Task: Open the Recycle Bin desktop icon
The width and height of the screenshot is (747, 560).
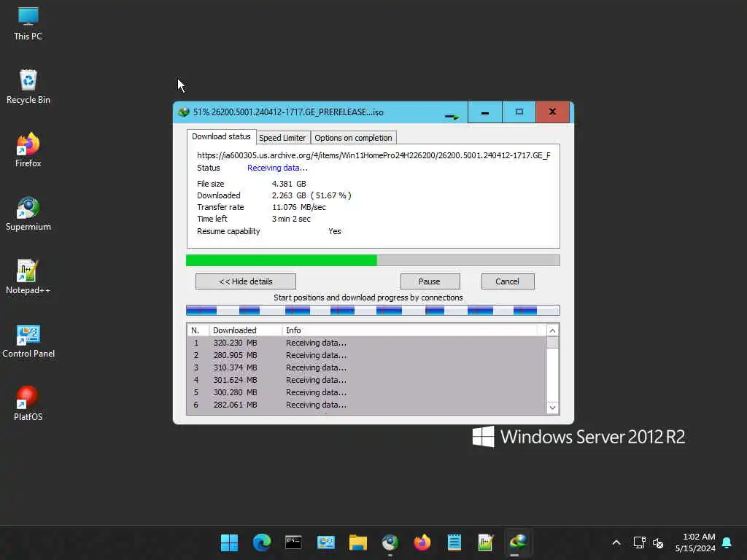Action: [28, 87]
